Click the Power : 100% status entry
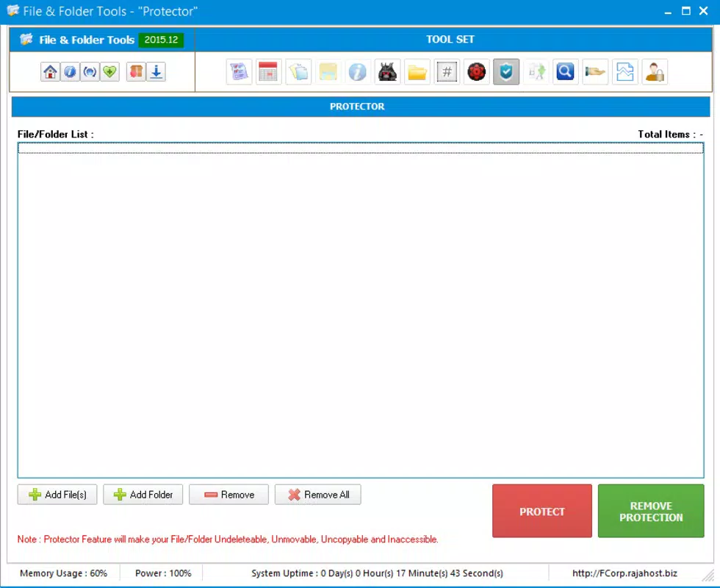This screenshot has height=588, width=720. [x=163, y=573]
